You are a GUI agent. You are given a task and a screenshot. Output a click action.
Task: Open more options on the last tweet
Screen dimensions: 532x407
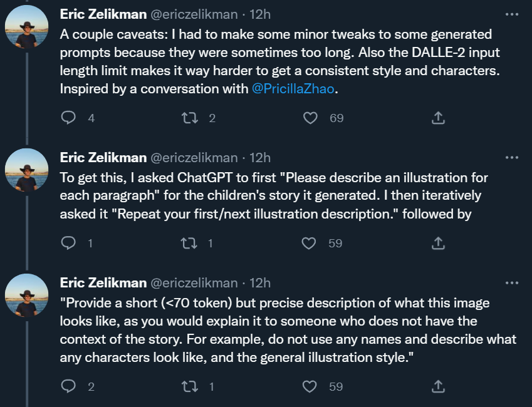(511, 283)
